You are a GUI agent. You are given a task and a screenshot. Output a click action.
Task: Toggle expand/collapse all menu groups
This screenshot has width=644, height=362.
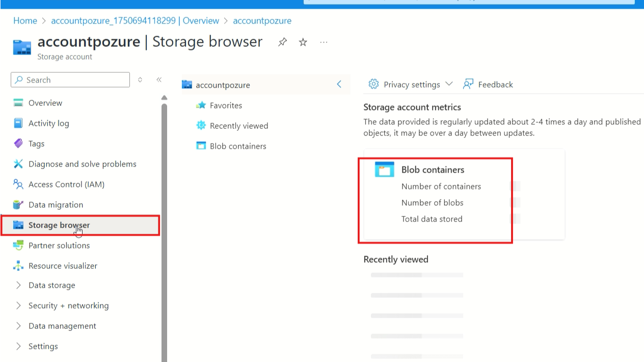tap(140, 79)
